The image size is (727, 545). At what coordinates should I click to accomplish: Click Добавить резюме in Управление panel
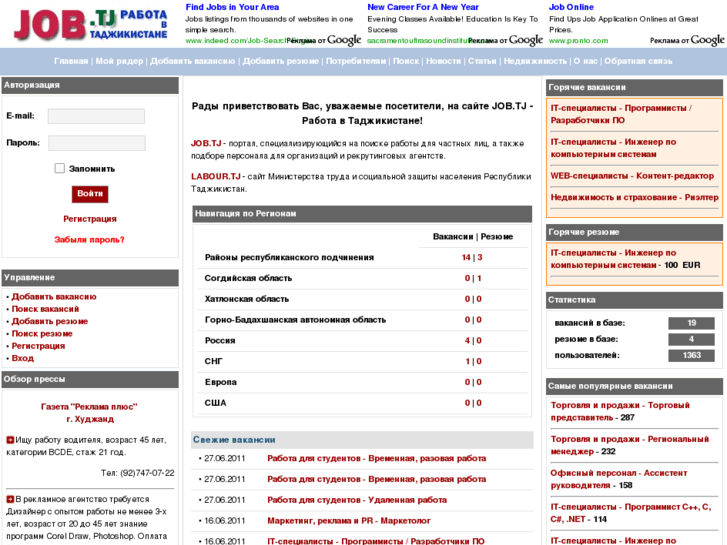pyautogui.click(x=50, y=321)
